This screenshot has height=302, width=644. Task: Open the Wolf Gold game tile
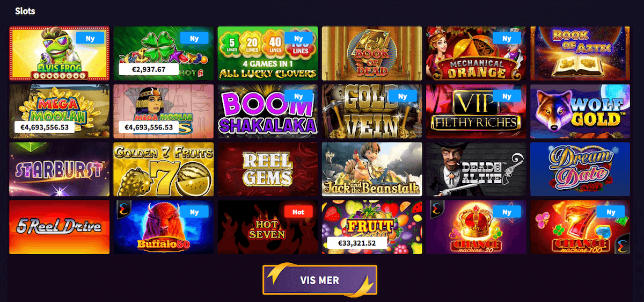click(580, 111)
